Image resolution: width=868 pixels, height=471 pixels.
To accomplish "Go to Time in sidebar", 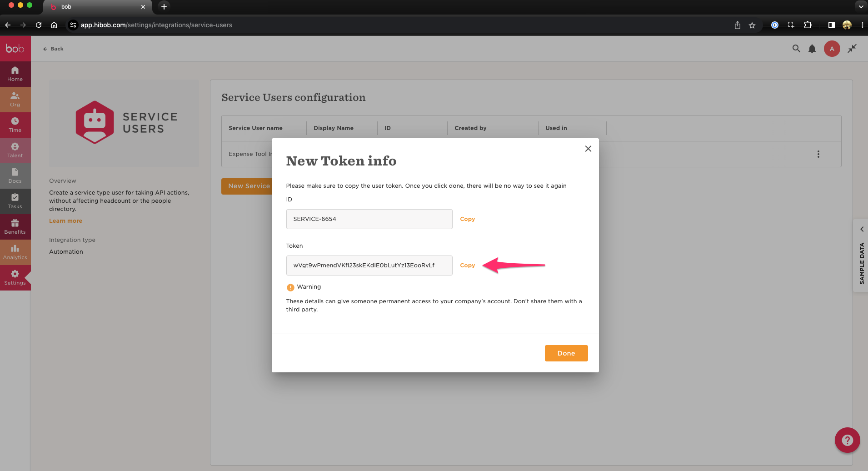I will [15, 125].
